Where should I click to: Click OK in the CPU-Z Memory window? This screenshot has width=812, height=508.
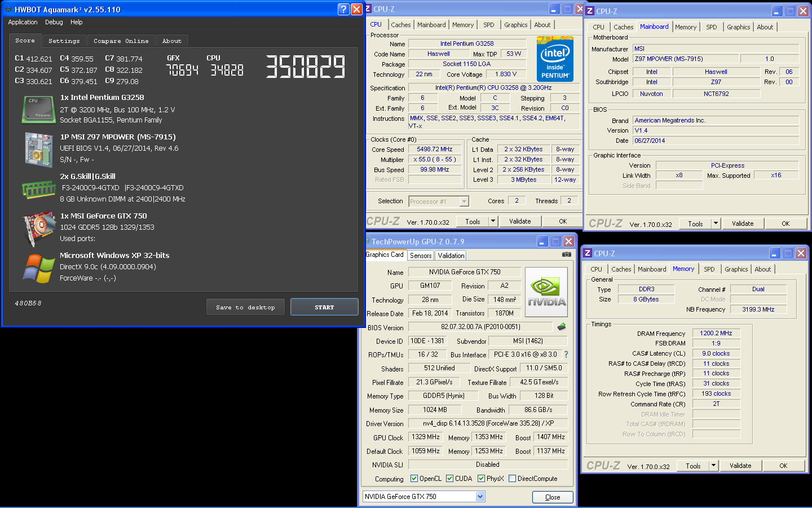(x=783, y=466)
